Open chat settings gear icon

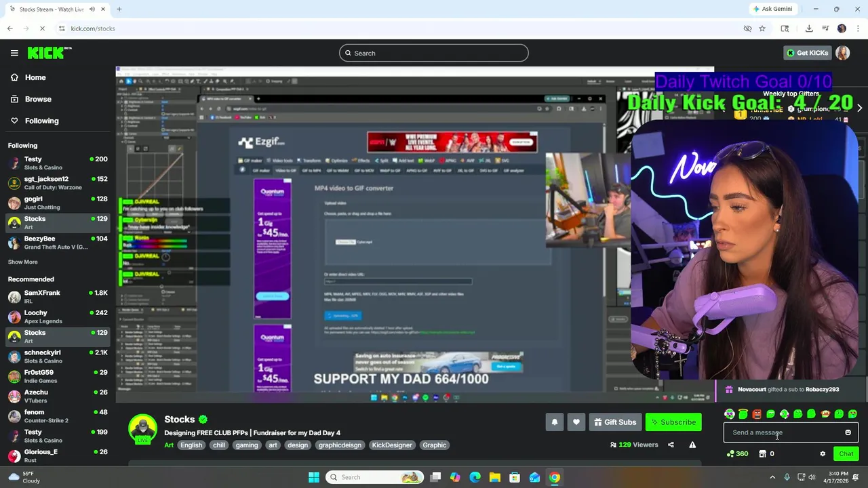(x=823, y=454)
